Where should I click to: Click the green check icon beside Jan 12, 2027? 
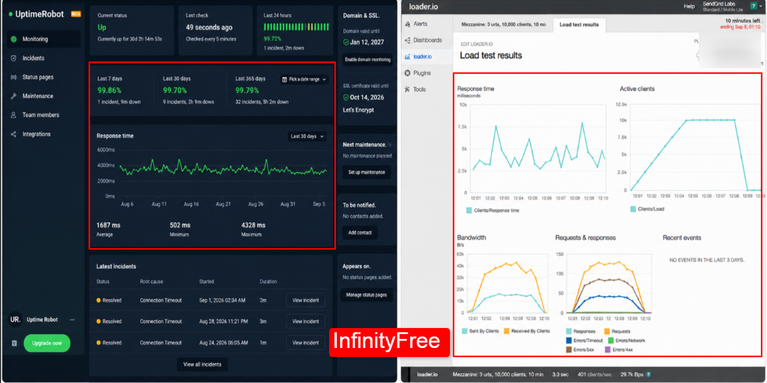click(346, 42)
